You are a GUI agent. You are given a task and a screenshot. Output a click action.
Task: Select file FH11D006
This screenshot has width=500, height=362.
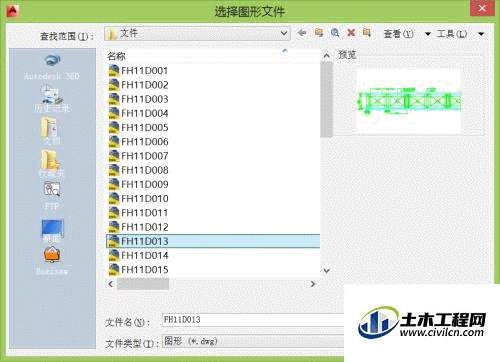144,142
